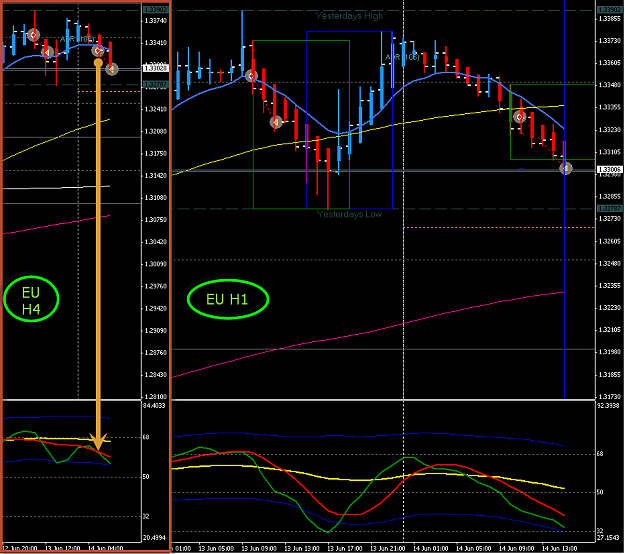The height and width of the screenshot is (554, 625).
Task: Select the signal marker at the current H1 price
Action: (x=565, y=168)
